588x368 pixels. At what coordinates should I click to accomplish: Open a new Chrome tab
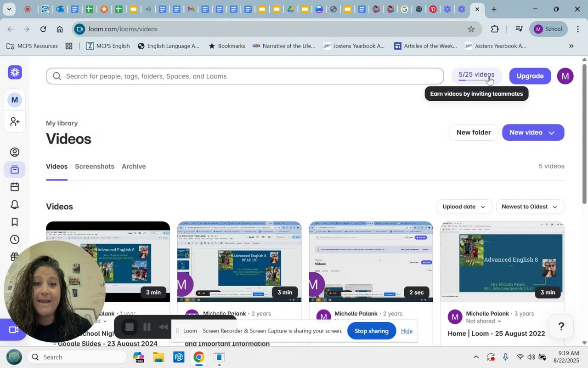pos(494,9)
